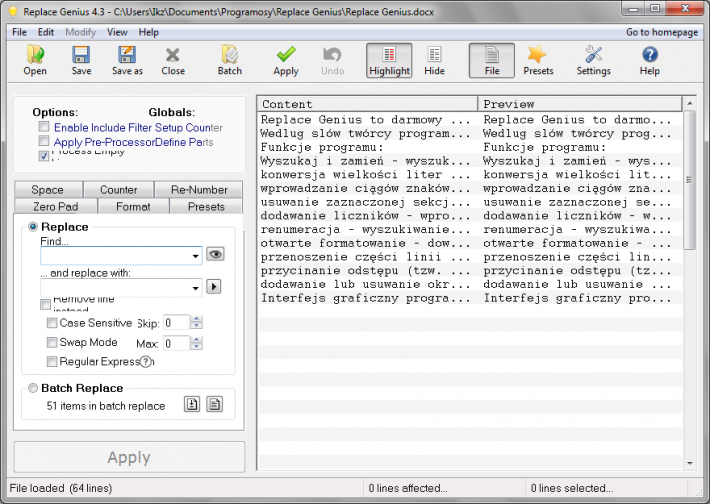The image size is (710, 504).
Task: Click inside the Find text field
Action: pos(116,256)
